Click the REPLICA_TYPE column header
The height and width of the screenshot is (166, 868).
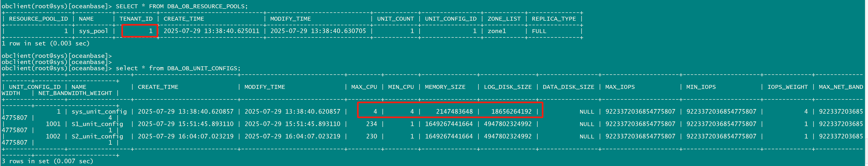[554, 19]
